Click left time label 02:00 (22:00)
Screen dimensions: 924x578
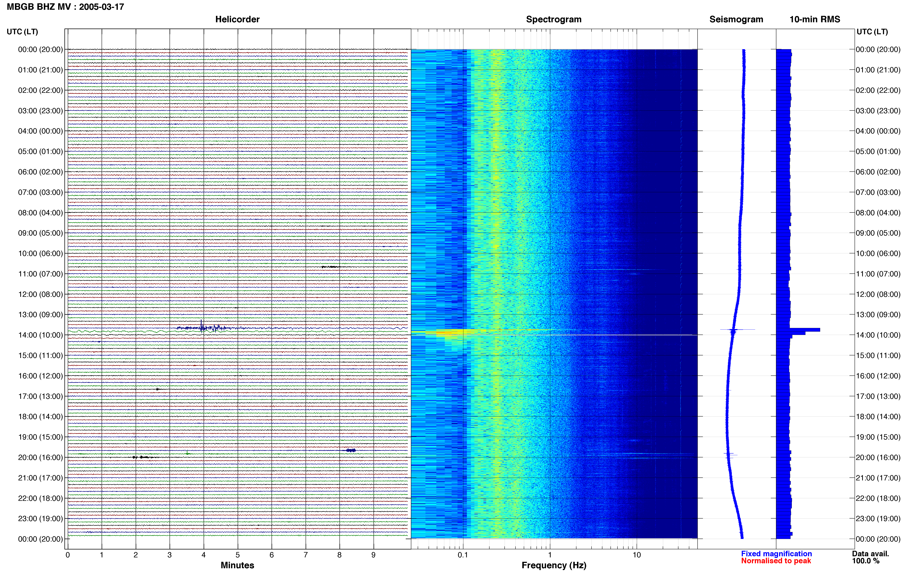pyautogui.click(x=41, y=90)
